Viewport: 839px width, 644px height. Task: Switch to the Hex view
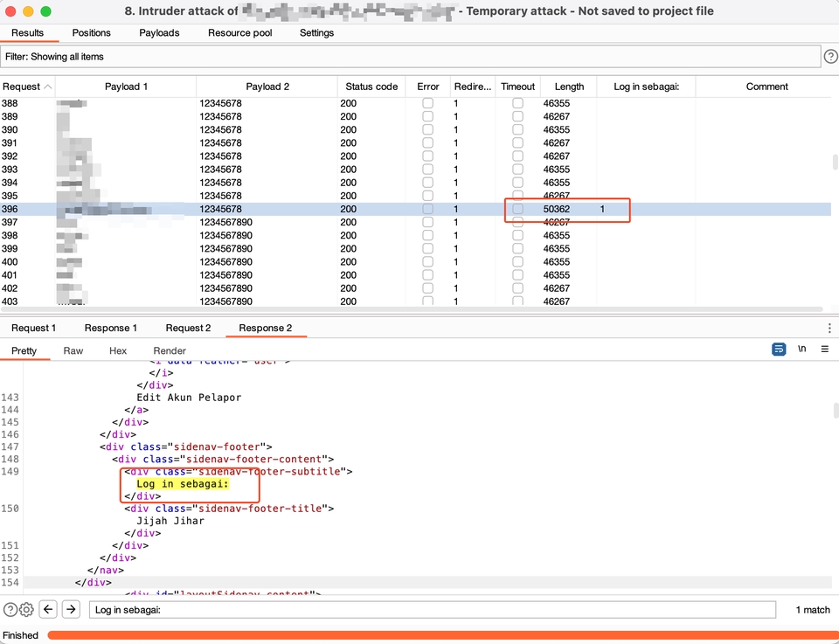(118, 350)
